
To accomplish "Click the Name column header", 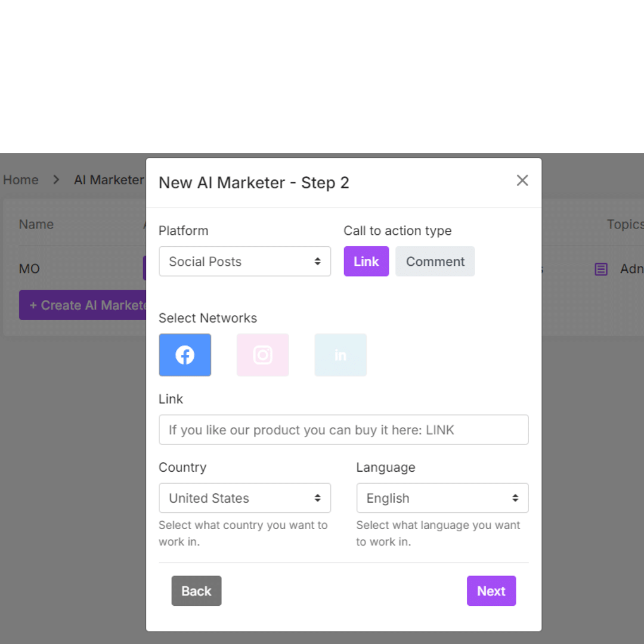I will tap(36, 224).
